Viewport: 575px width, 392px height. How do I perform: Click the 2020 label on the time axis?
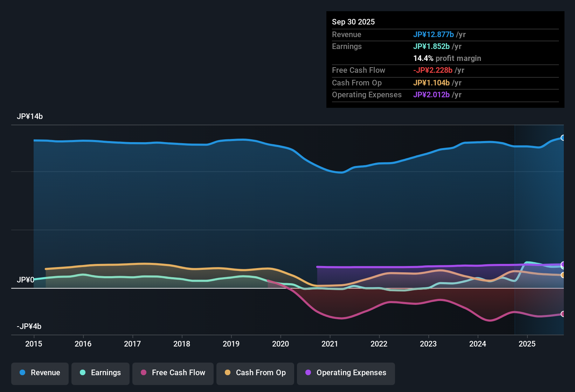tap(280, 344)
